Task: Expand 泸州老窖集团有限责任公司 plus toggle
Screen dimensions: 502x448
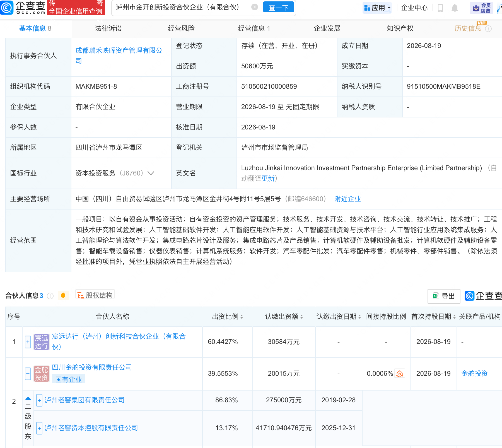Action: [x=39, y=400]
